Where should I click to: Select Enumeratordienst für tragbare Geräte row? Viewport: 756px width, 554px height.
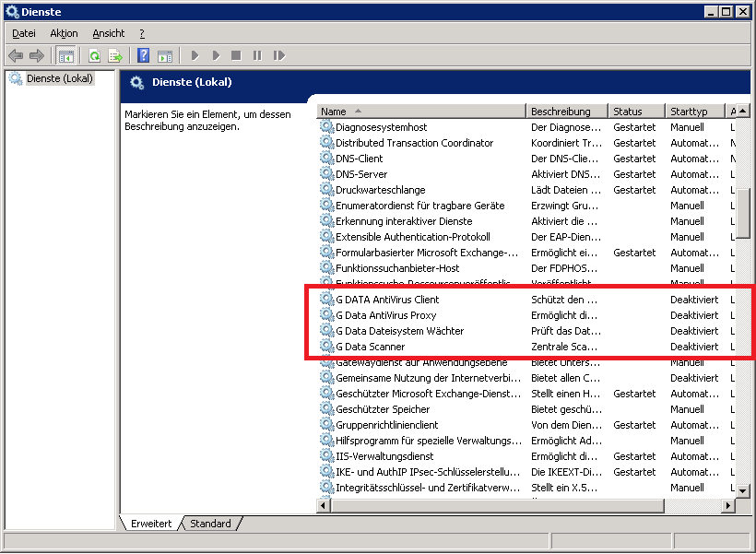526,206
